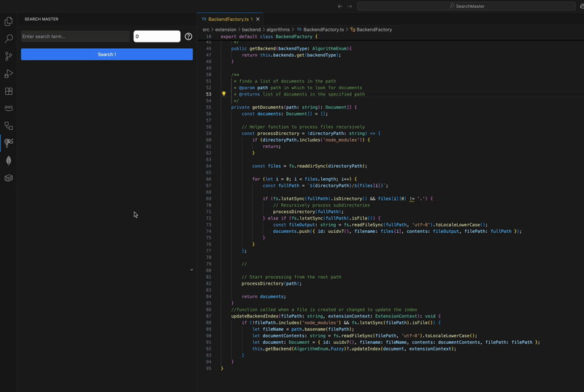584x392 pixels.
Task: Click the Search ! button
Action: pos(107,54)
